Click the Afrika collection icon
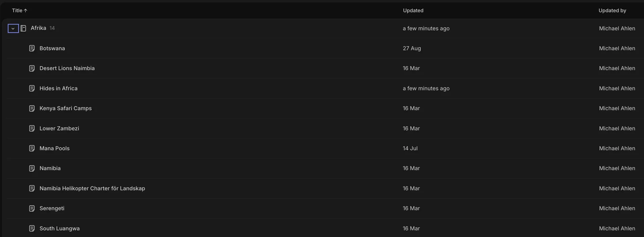The image size is (644, 237). point(23,28)
